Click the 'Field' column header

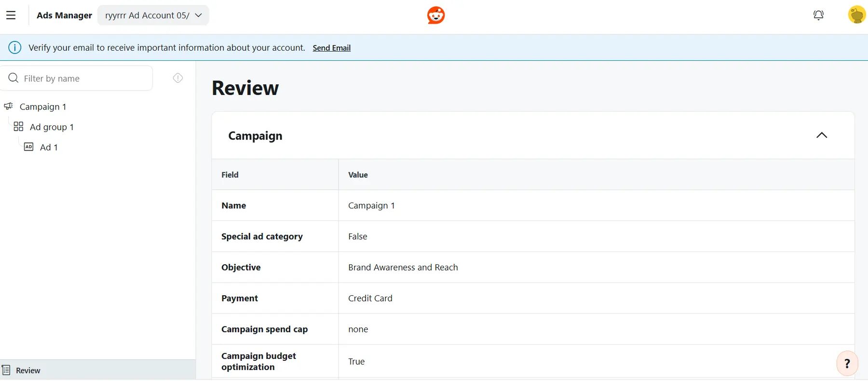(x=230, y=175)
